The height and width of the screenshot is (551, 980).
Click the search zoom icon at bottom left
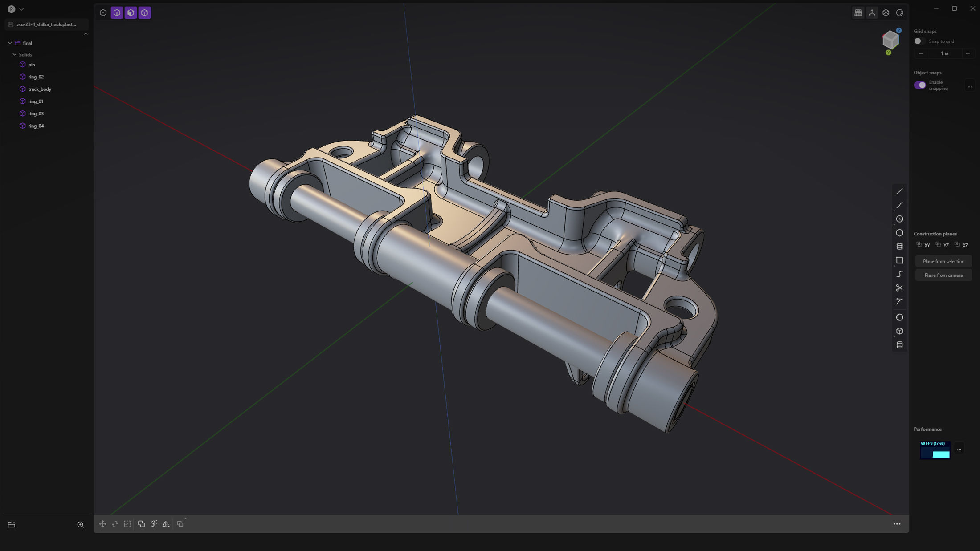pyautogui.click(x=81, y=525)
